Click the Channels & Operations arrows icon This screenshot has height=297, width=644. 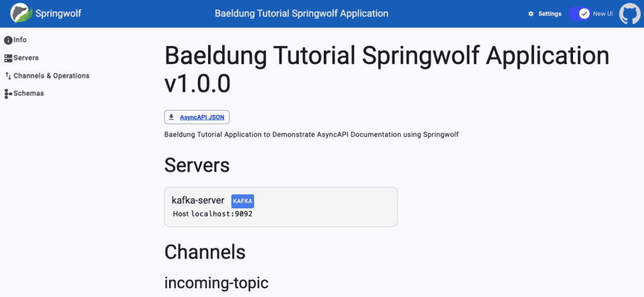click(x=8, y=76)
